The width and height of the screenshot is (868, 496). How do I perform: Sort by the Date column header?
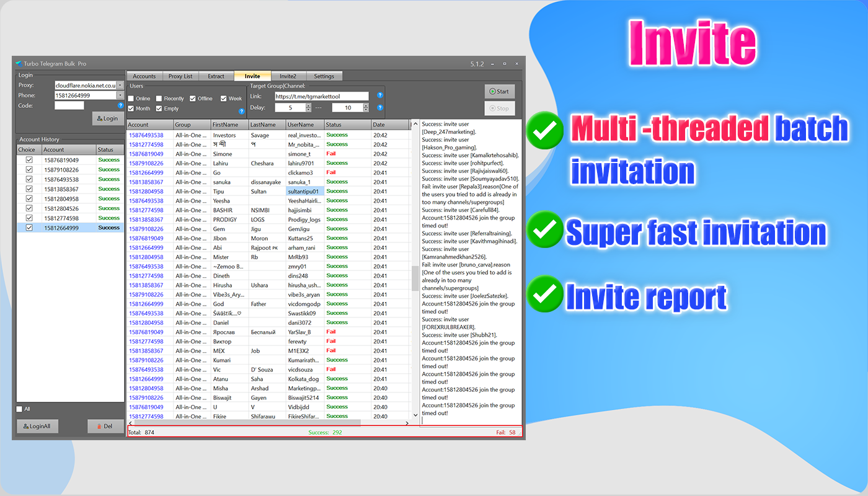tap(389, 125)
